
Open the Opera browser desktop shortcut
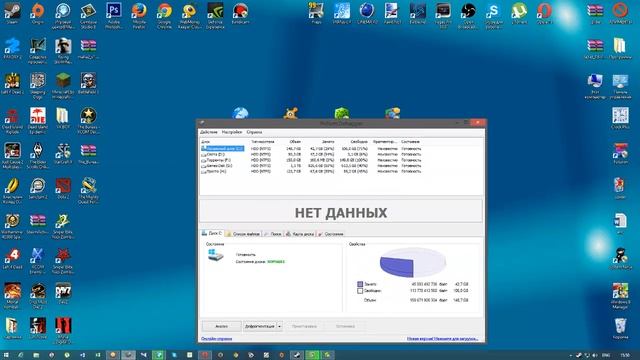544,14
